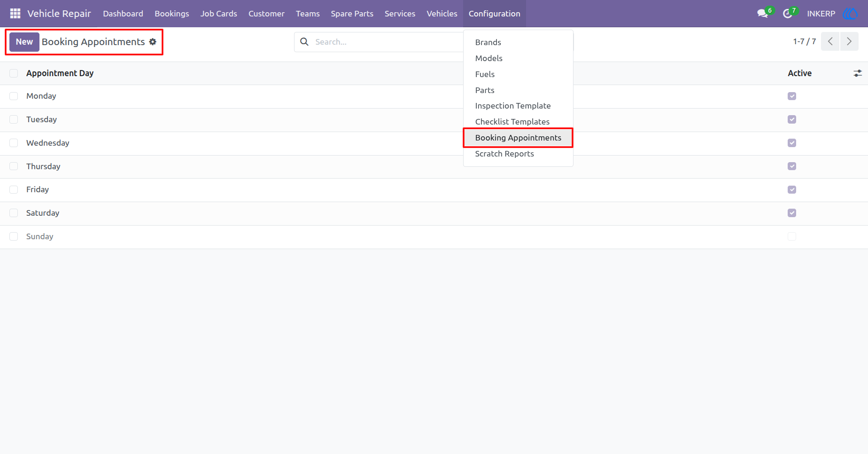Select all rows header checkbox

pos(14,73)
